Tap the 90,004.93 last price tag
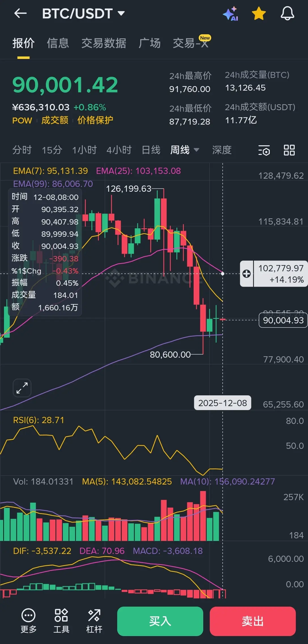Viewport: 308px width, 644px height. tap(283, 320)
